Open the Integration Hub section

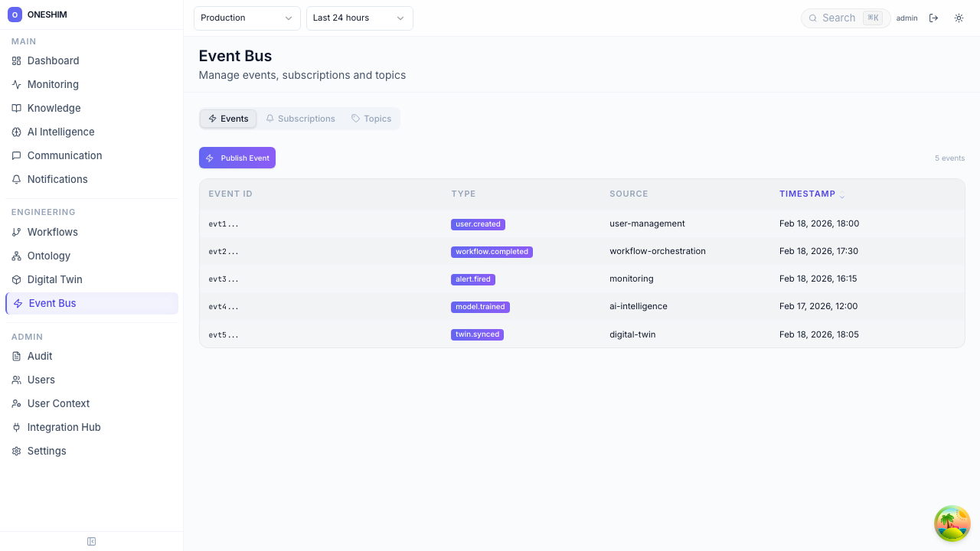pyautogui.click(x=64, y=427)
